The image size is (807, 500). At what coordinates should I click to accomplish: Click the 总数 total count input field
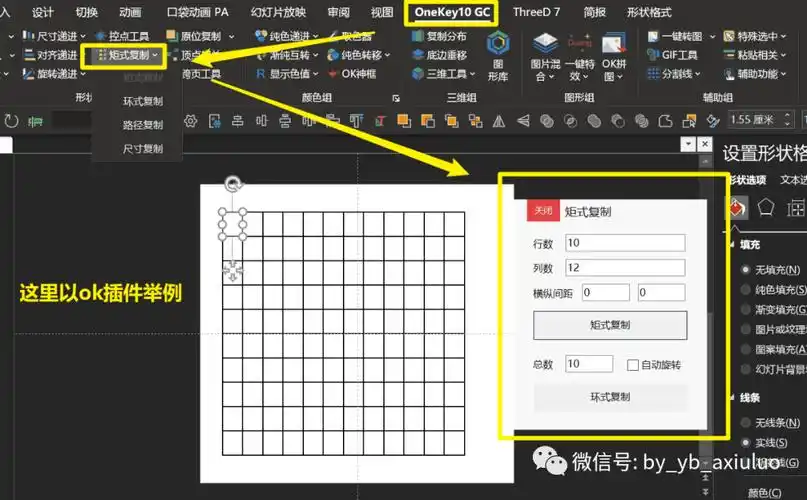(x=589, y=364)
